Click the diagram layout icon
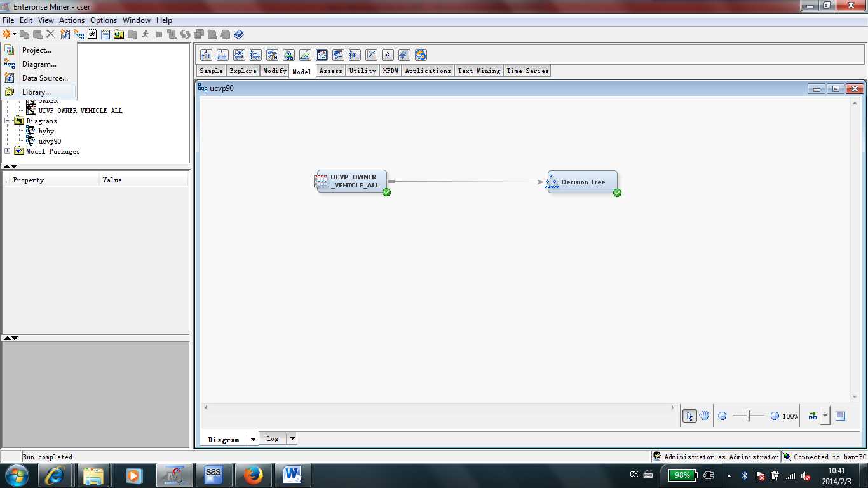This screenshot has height=488, width=868. click(x=812, y=416)
